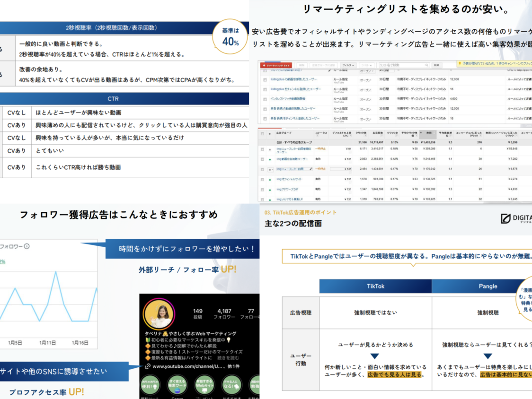Open status dropdown on imgニュースレター訪問 row
Screen dimensions: 532x399
270,169
